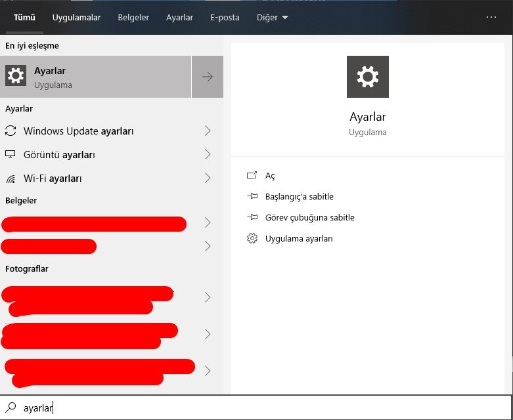Click the monitor icon for Görüntü ayarları
The image size is (513, 420).
click(x=11, y=154)
